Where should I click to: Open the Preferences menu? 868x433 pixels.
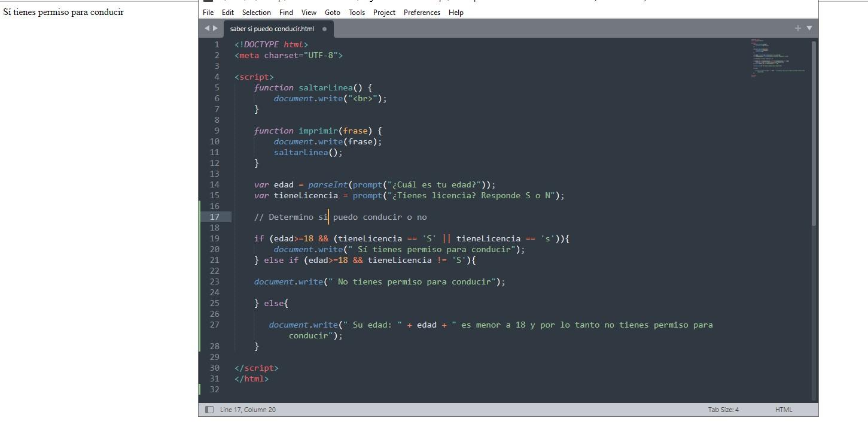click(x=422, y=12)
